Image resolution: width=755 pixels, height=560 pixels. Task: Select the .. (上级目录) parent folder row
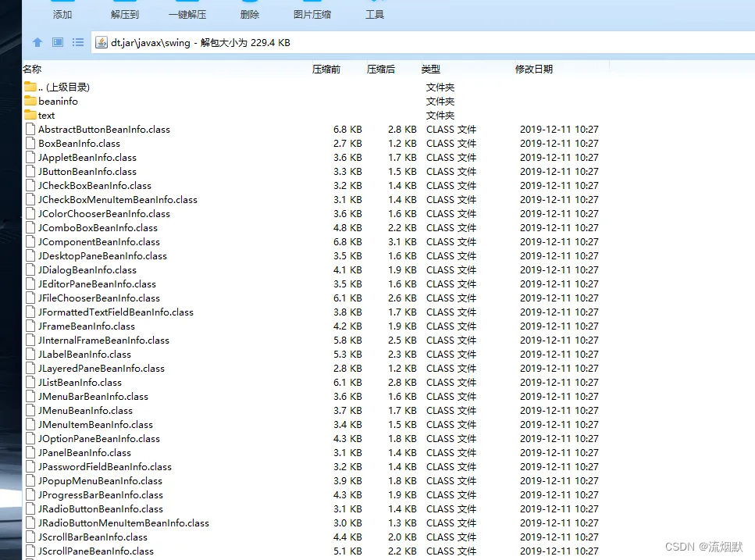pos(316,87)
